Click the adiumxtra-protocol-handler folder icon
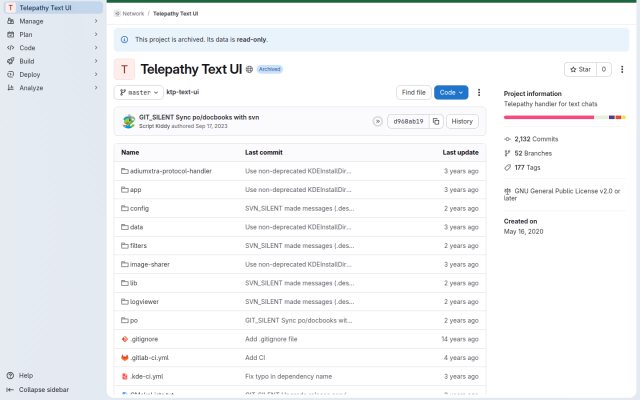Screen dimensions: 640x400 click(x=124, y=171)
